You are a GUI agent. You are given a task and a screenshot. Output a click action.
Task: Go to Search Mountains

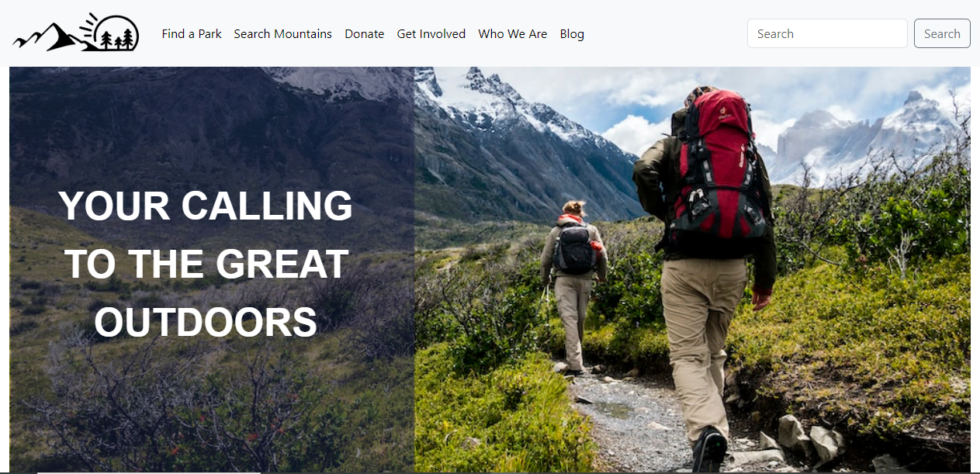[282, 34]
